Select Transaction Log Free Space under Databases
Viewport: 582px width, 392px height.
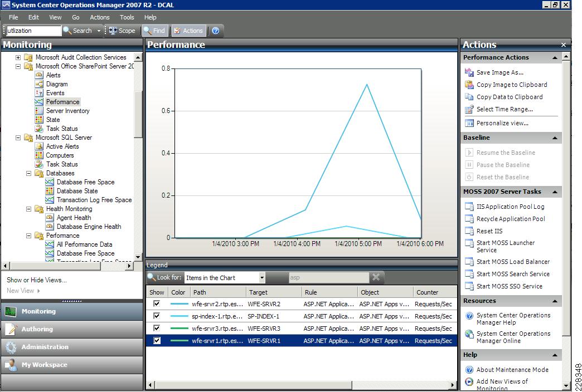pyautogui.click(x=94, y=200)
